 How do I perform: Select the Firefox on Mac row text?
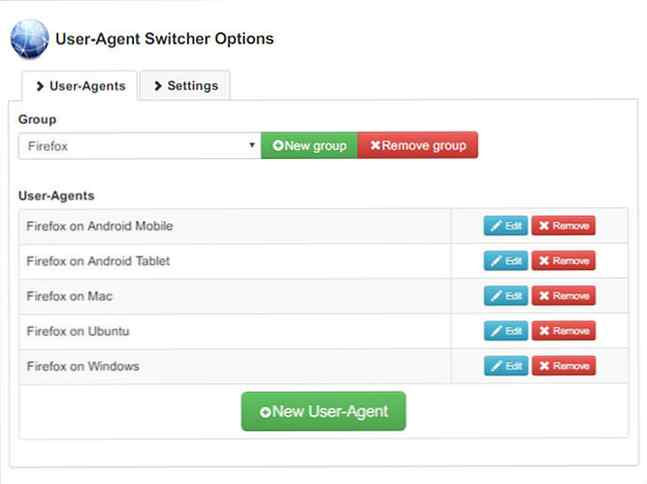[x=69, y=296]
